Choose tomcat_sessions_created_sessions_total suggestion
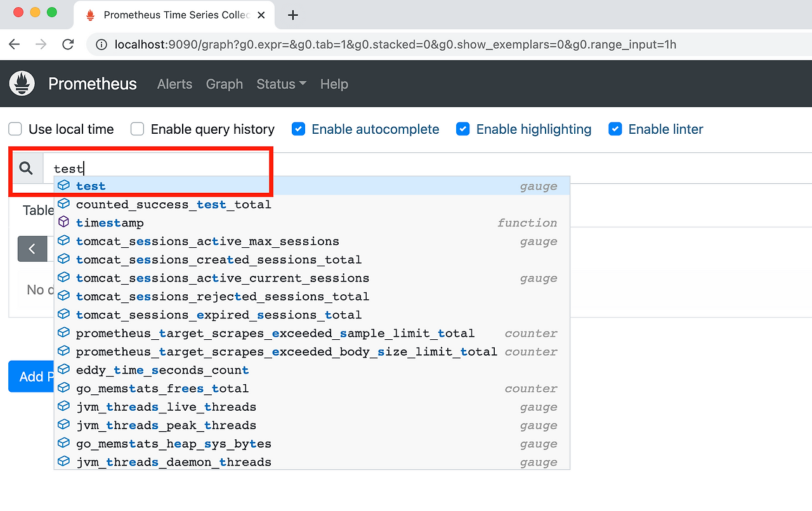 [311, 259]
